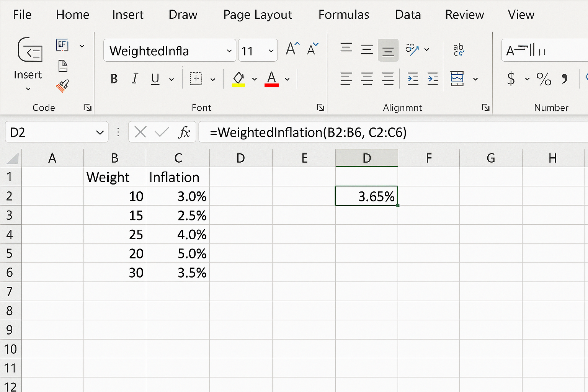Click into the formula bar text
Screen dimensions: 588x392
[x=308, y=132]
